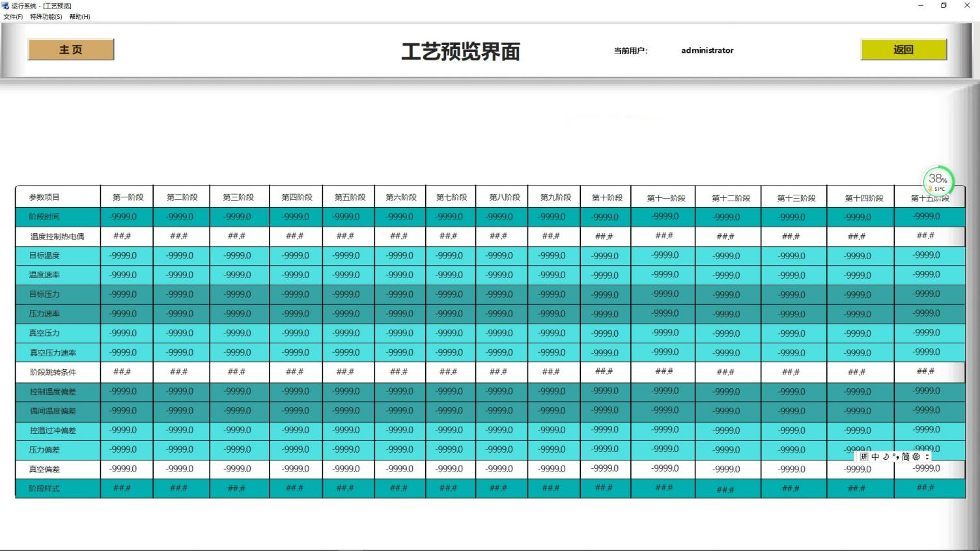The height and width of the screenshot is (551, 980).
Task: Click the 主页 button
Action: (x=70, y=49)
